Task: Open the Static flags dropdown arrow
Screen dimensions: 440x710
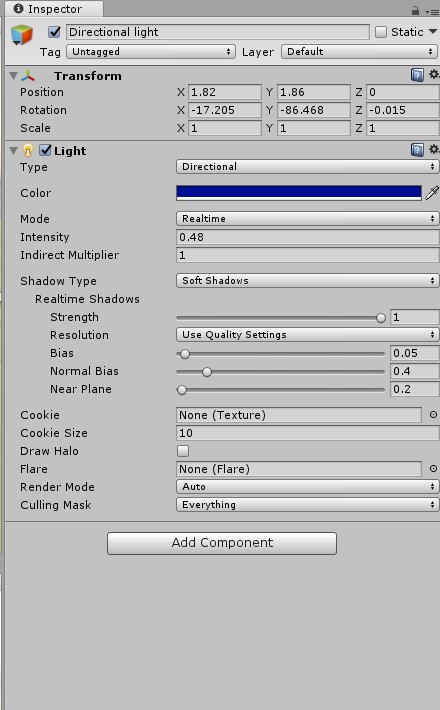Action: coord(433,32)
